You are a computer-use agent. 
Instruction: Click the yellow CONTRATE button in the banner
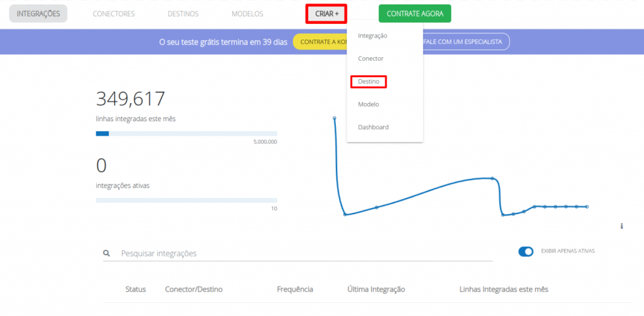319,41
